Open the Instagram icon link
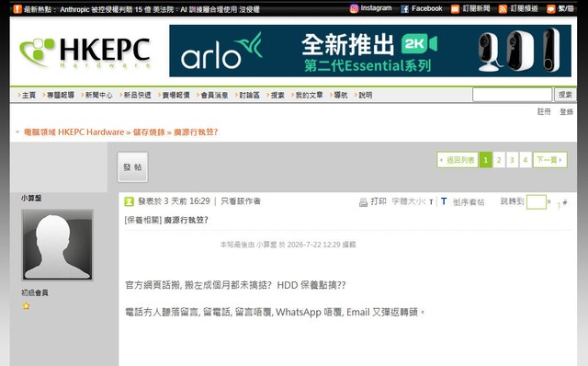588x366 pixels. 354,8
